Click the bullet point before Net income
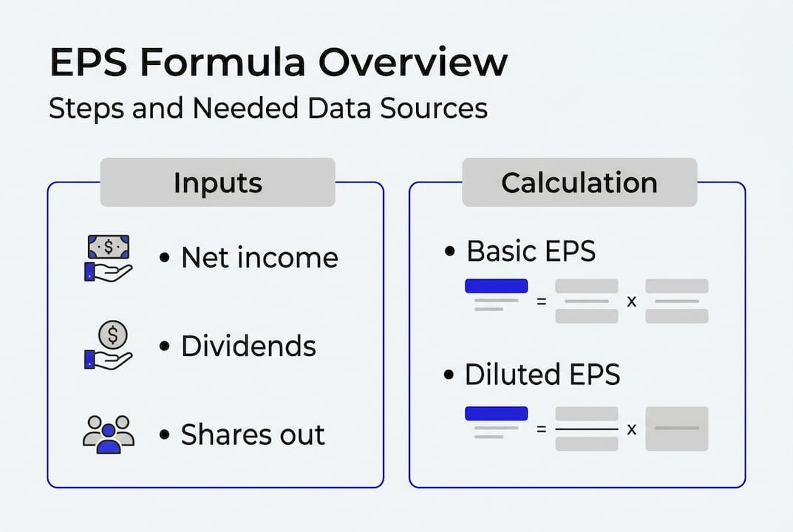The height and width of the screenshot is (532, 793). click(x=165, y=259)
